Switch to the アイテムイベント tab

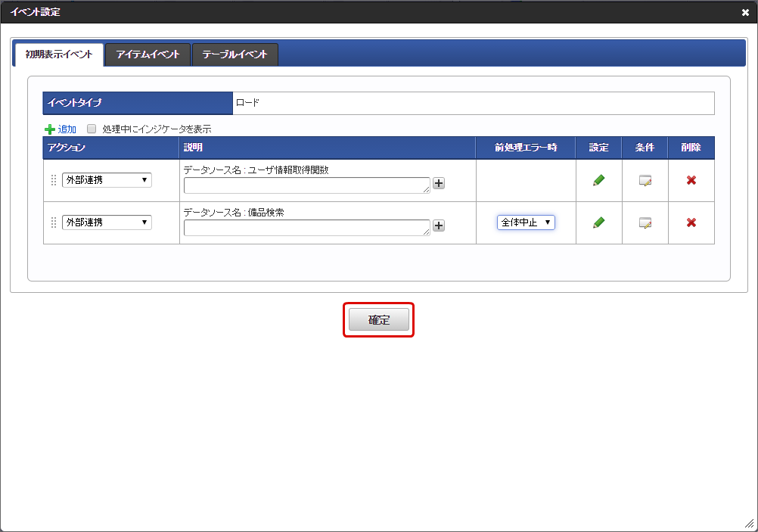(x=148, y=54)
